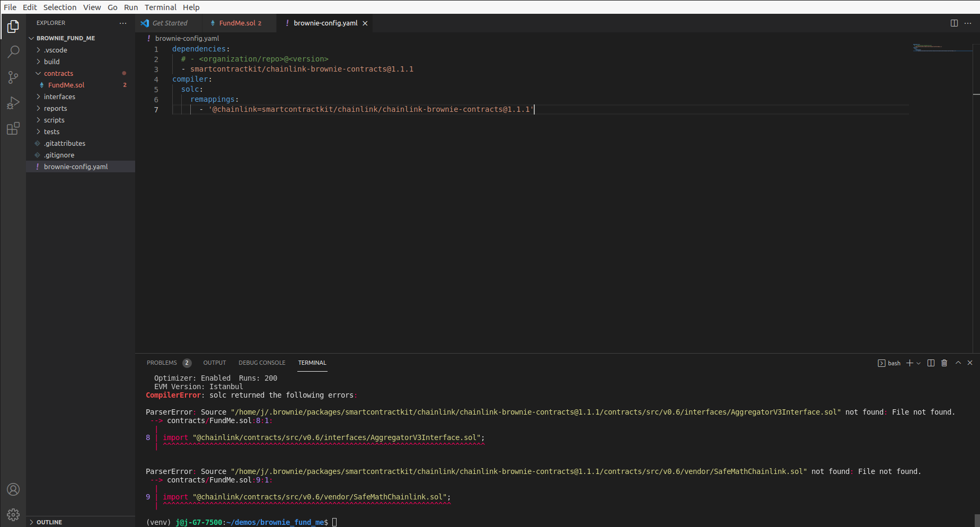The image size is (980, 527).
Task: Expand the .vscode folder
Action: (x=81, y=50)
